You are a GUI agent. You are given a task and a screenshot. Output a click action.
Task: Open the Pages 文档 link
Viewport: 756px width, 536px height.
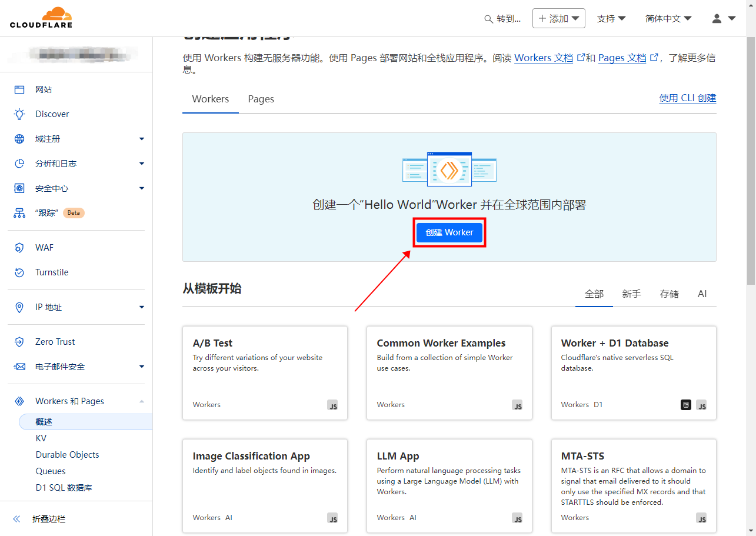pyautogui.click(x=622, y=58)
